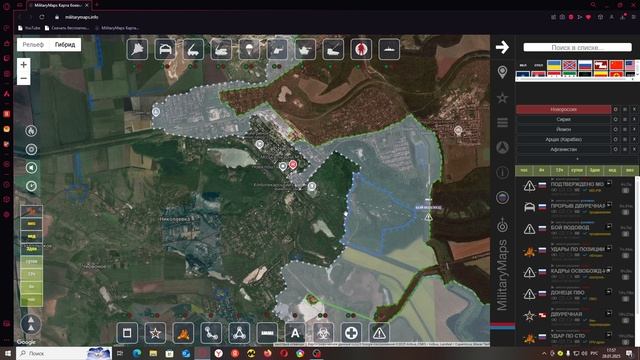Select the red soldier infantry icon
The image size is (640, 360).
click(361, 49)
